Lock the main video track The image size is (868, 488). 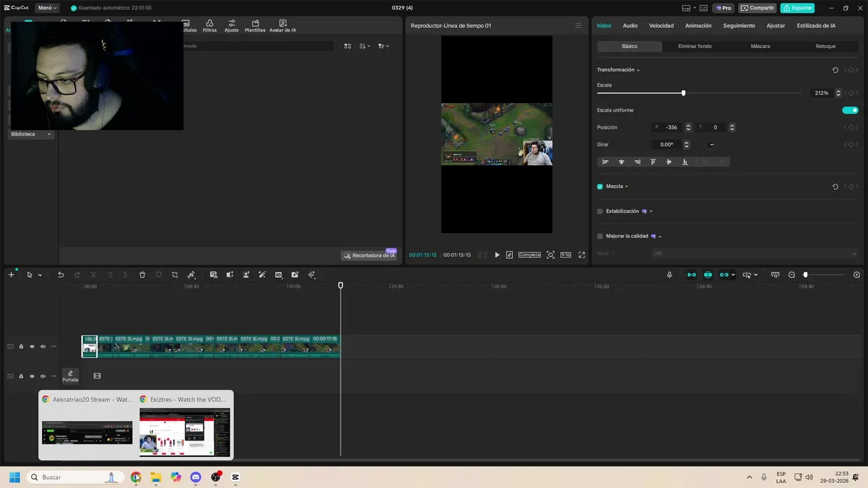(x=21, y=346)
